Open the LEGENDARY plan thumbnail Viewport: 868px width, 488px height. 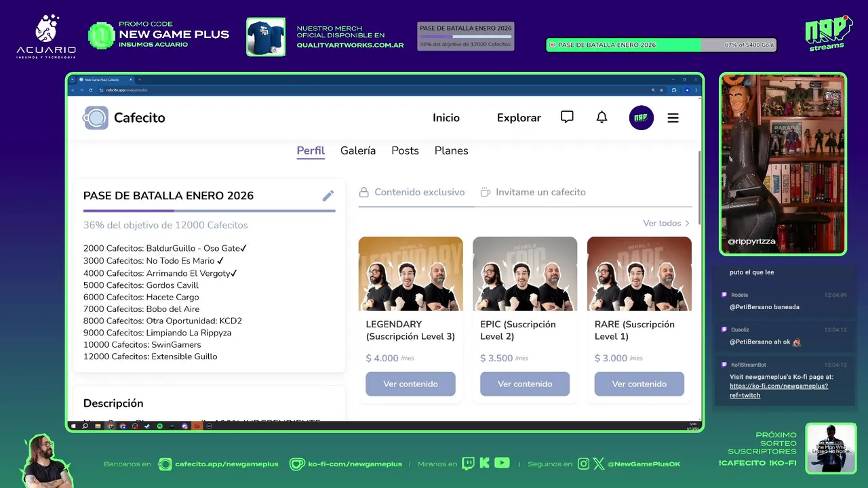[410, 274]
